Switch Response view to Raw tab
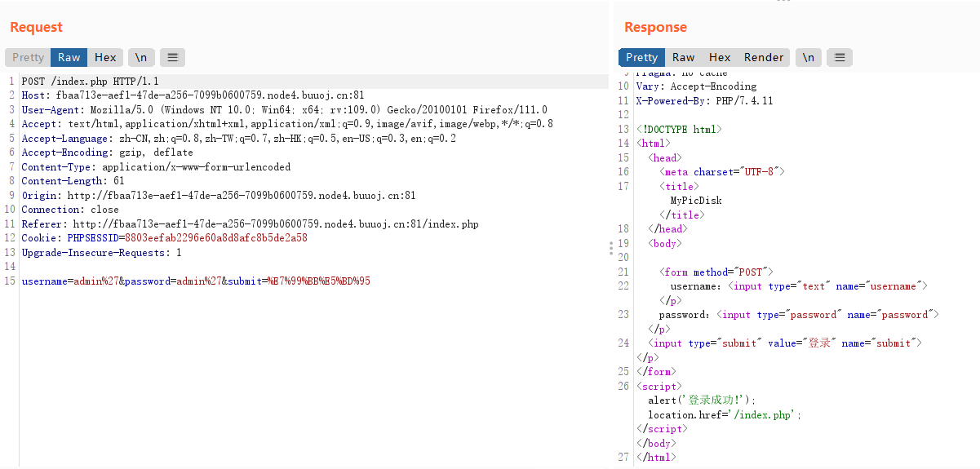The image size is (980, 469). point(683,57)
